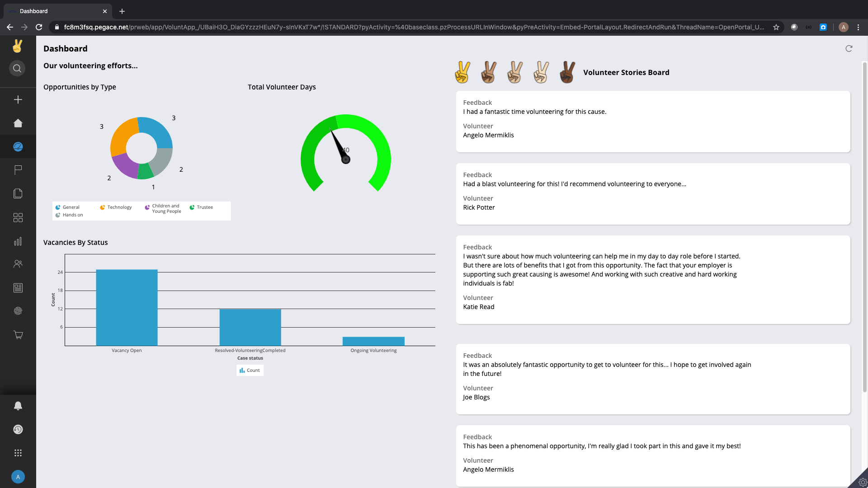
Task: Open the documents icon in sidebar
Action: [x=18, y=193]
